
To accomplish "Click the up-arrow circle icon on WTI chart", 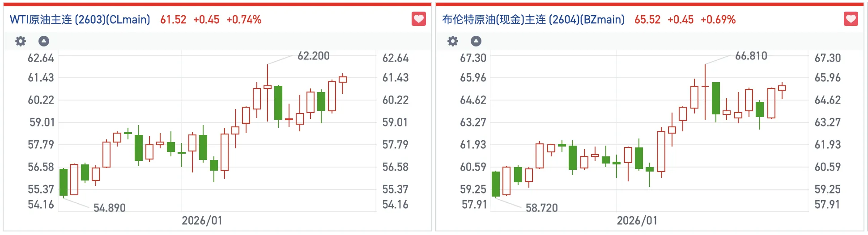I will tap(44, 42).
